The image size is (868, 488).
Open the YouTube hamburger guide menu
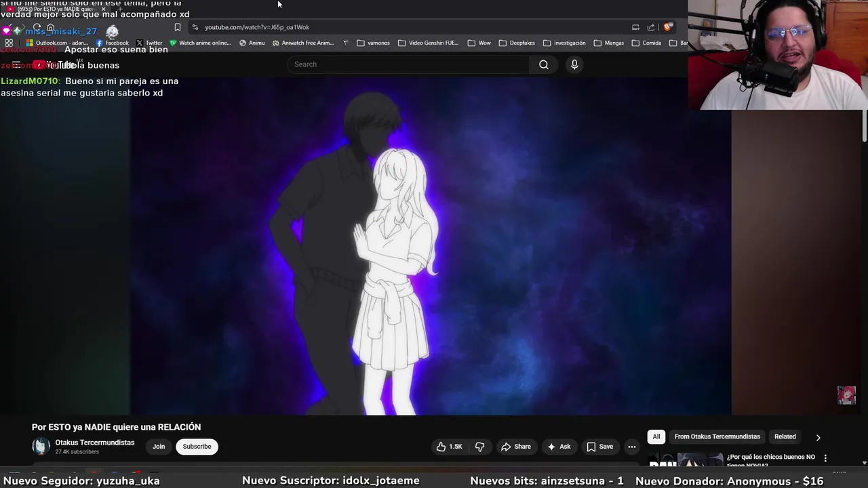(x=16, y=65)
